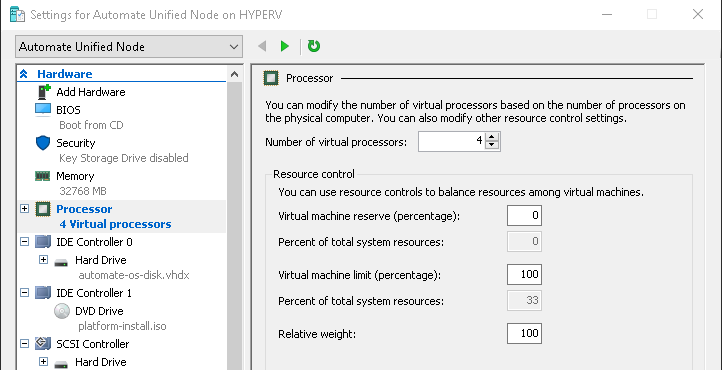722x370 pixels.
Task: Click the BIOS monitor icon
Action: 43,110
